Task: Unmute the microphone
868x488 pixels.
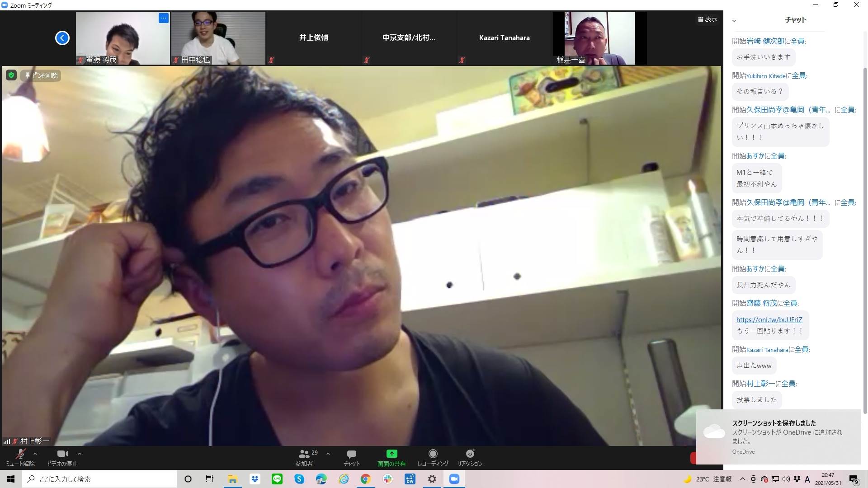Action: tap(20, 454)
